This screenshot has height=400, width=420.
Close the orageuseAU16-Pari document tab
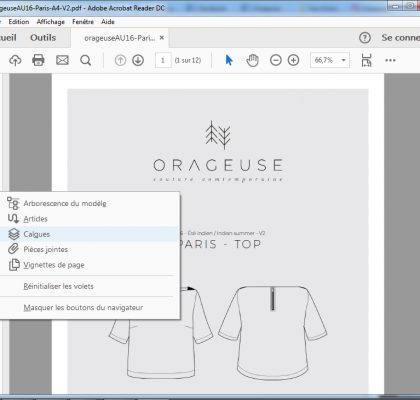coord(162,38)
